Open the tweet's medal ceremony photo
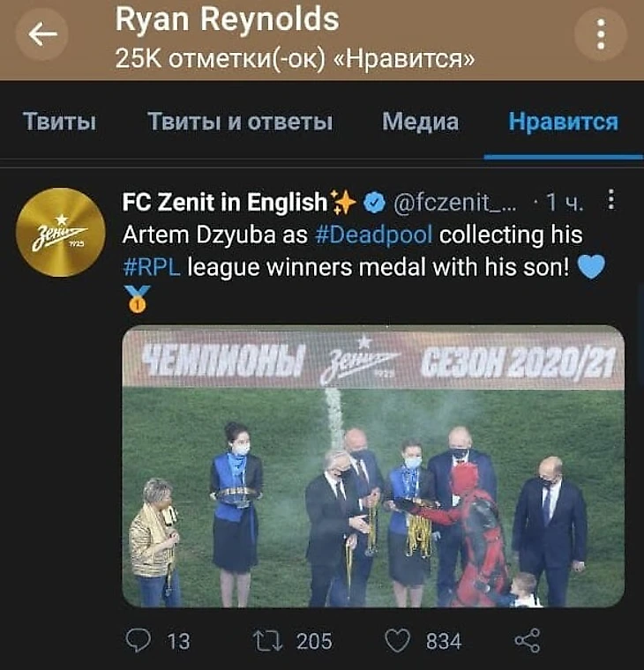The image size is (644, 670). [373, 466]
